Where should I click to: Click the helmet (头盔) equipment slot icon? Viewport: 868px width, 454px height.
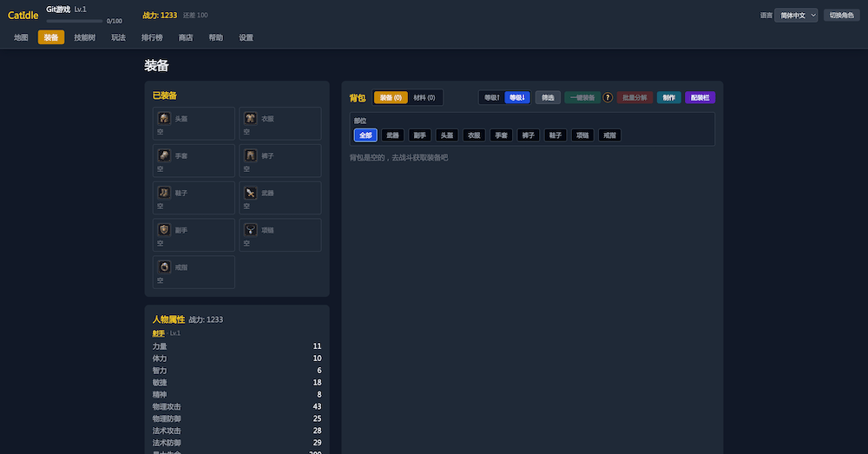(x=164, y=118)
